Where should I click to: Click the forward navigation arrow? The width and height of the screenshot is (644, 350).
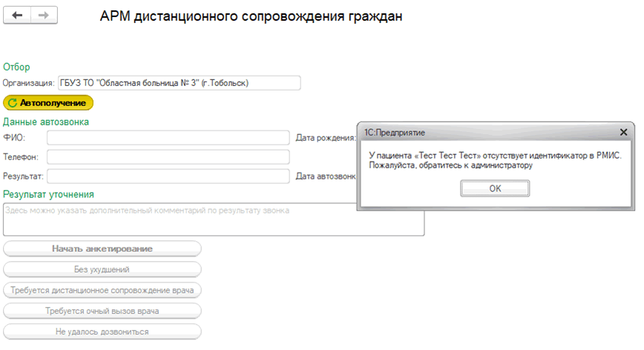(x=44, y=16)
